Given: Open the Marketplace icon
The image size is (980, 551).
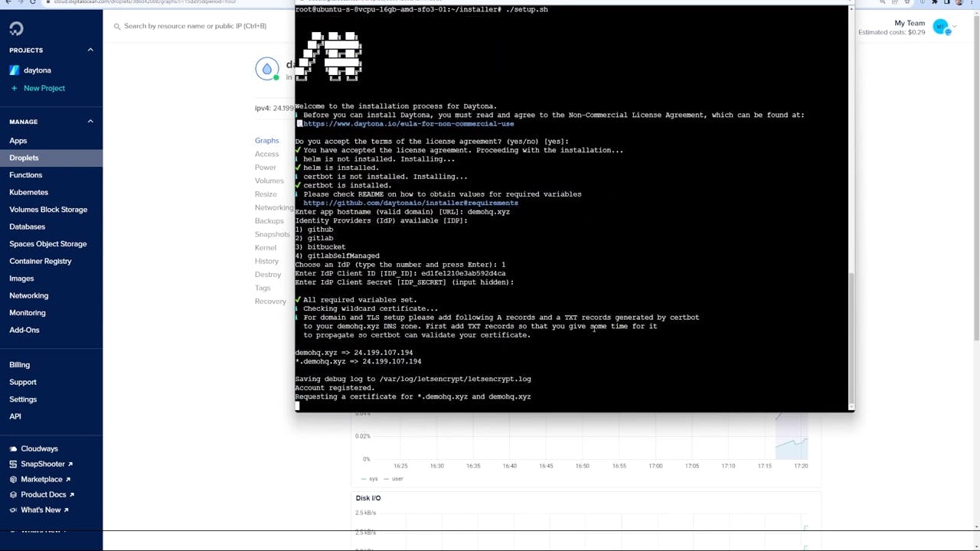Looking at the screenshot, I should coord(14,480).
